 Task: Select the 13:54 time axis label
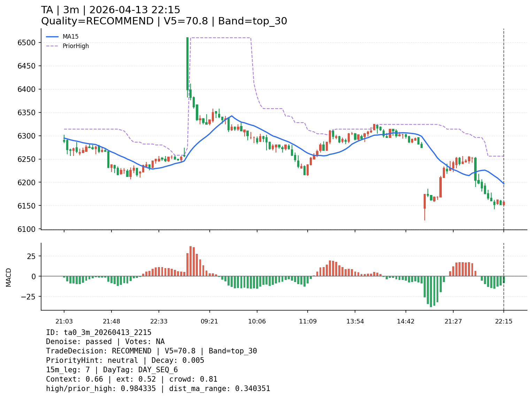(x=355, y=321)
